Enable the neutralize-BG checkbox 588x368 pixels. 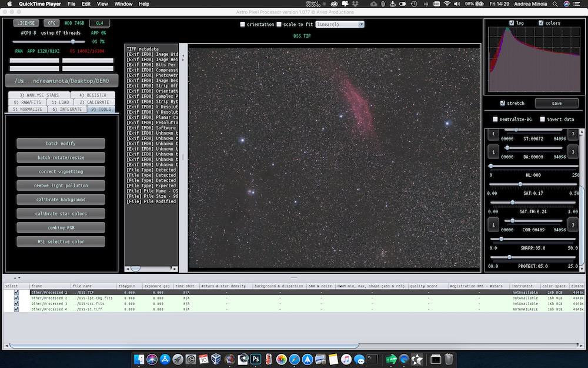(495, 119)
